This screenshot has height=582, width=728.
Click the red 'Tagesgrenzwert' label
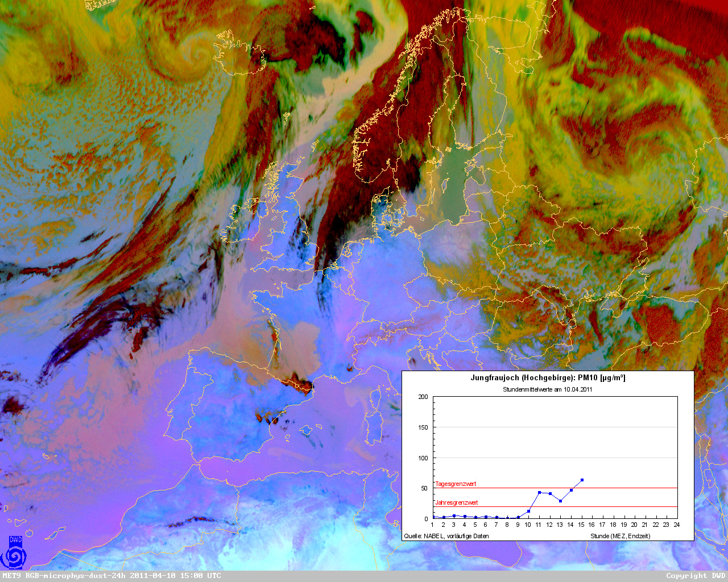tap(456, 484)
